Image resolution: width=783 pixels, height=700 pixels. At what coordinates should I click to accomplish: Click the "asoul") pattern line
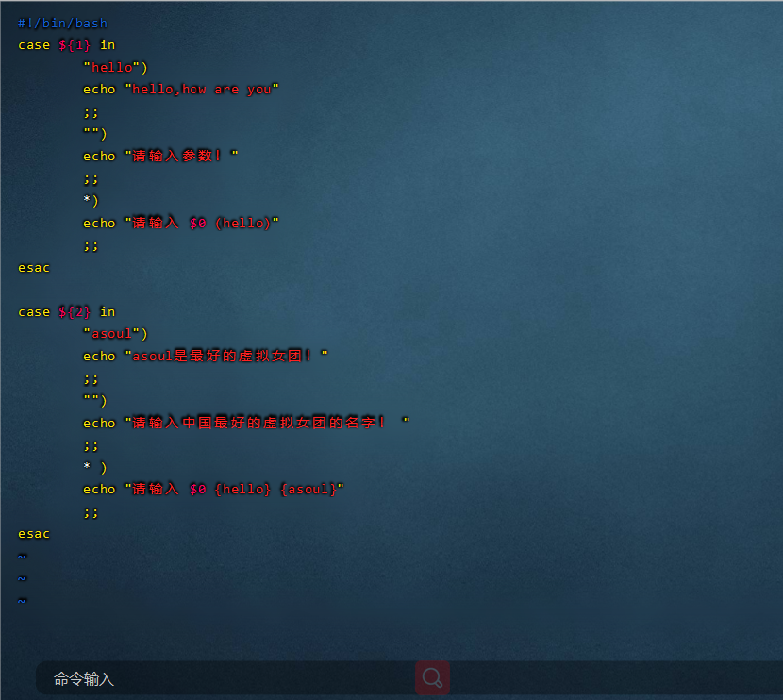(115, 334)
